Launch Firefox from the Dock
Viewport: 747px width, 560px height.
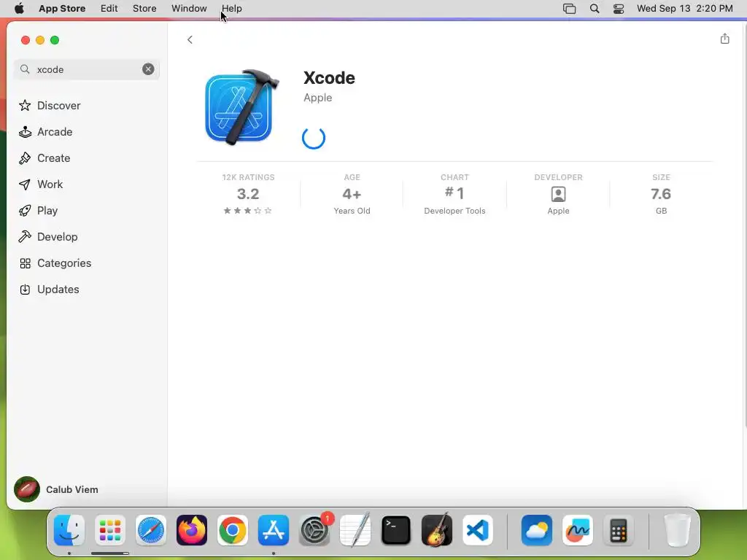click(x=192, y=531)
